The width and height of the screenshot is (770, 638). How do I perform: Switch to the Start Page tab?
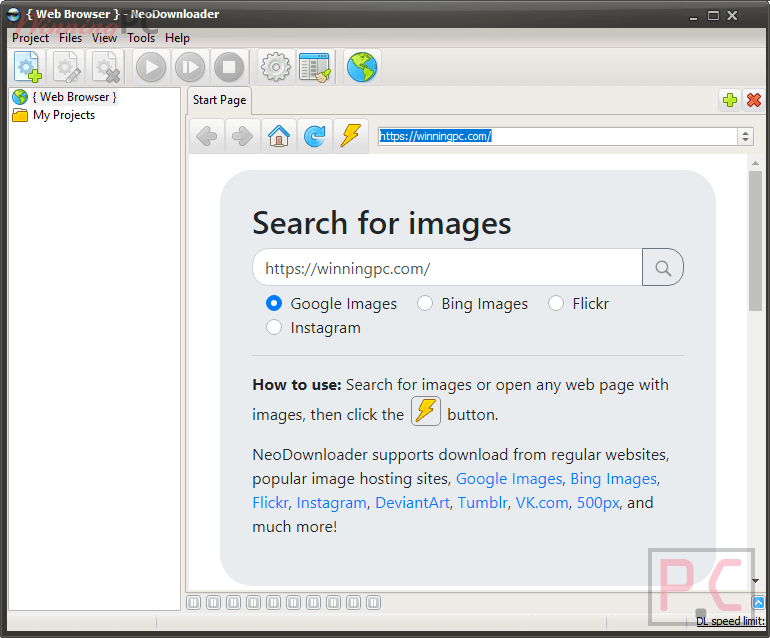coord(220,100)
